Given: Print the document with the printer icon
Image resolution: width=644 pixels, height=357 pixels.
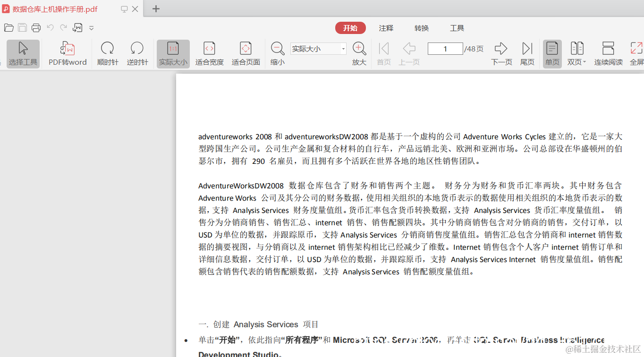Looking at the screenshot, I should pos(36,28).
